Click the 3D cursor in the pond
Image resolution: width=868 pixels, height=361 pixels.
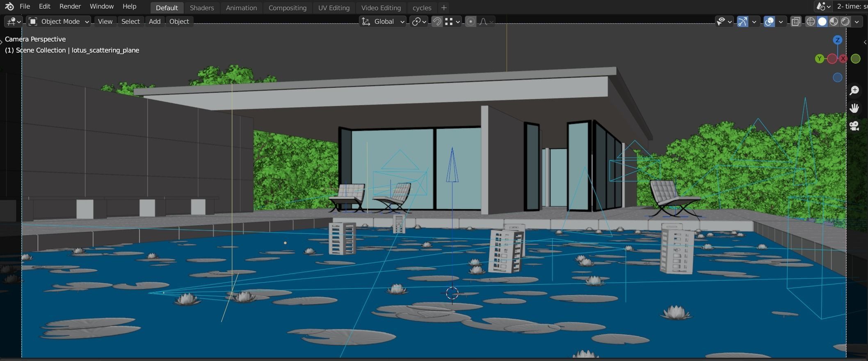(x=452, y=293)
